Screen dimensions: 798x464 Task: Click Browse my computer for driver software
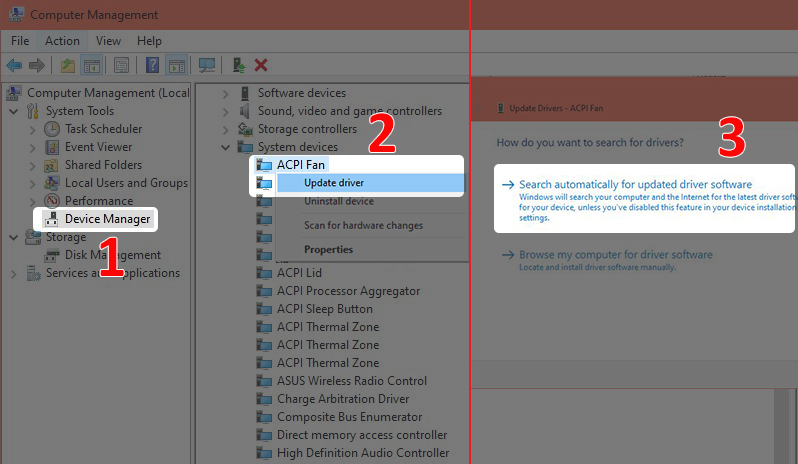click(615, 255)
